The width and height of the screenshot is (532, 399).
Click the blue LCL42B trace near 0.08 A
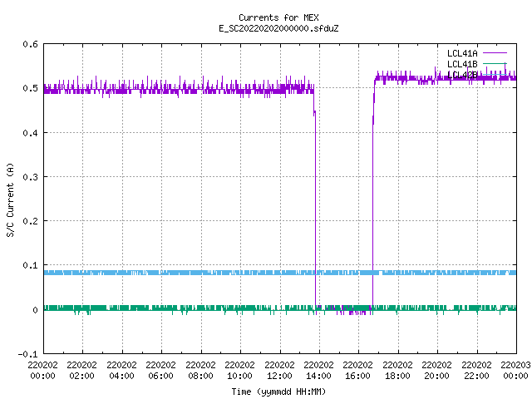(280, 273)
